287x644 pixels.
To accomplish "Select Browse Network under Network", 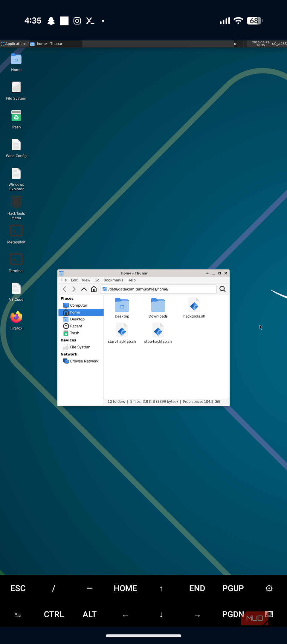I will [81, 361].
